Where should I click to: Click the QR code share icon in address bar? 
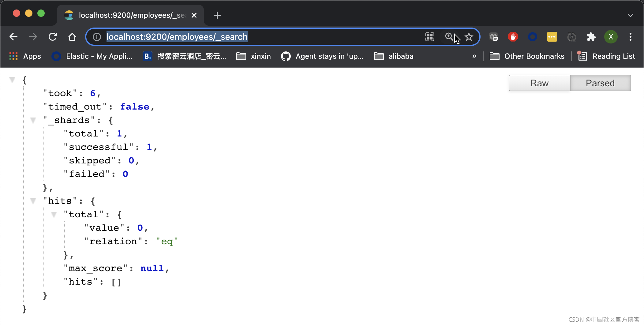pos(429,37)
